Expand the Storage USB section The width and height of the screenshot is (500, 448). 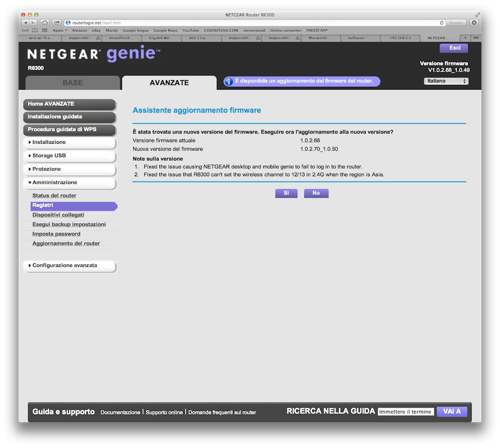coord(69,156)
